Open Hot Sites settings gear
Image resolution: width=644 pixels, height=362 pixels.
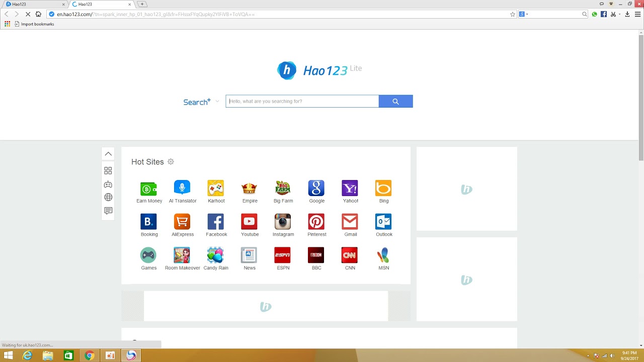pos(171,161)
